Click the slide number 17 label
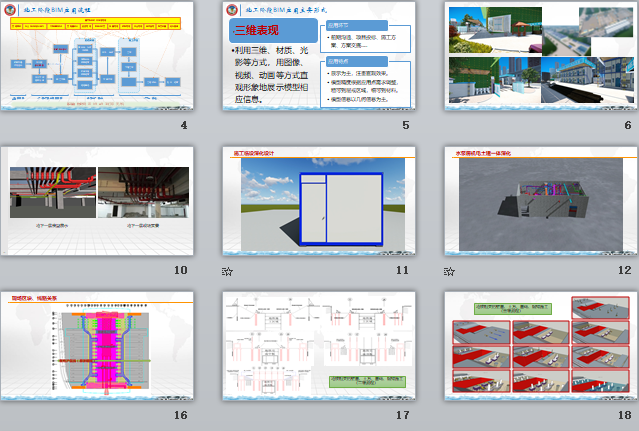Screen dimensions: 639x431 tap(402, 415)
